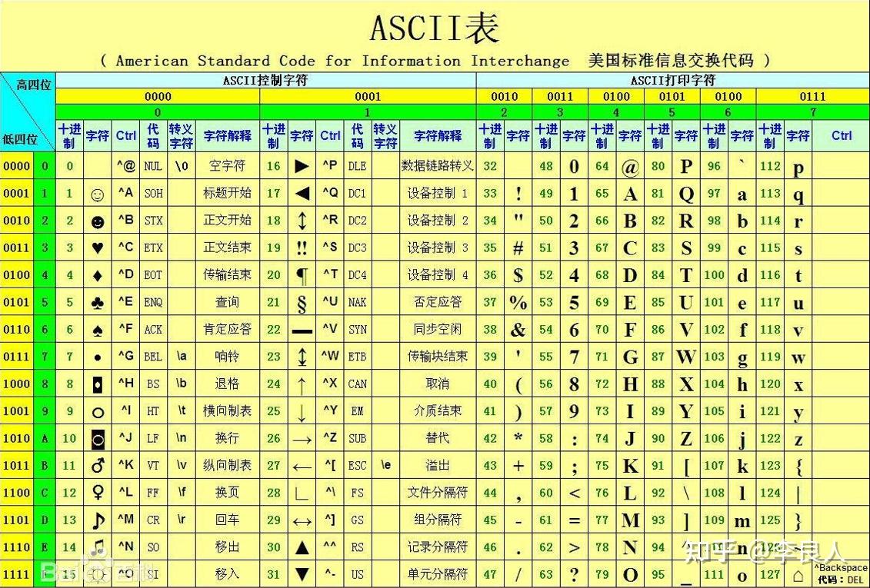Click the diamond symbol for code 4
The height and width of the screenshot is (588, 870).
pyautogui.click(x=96, y=275)
